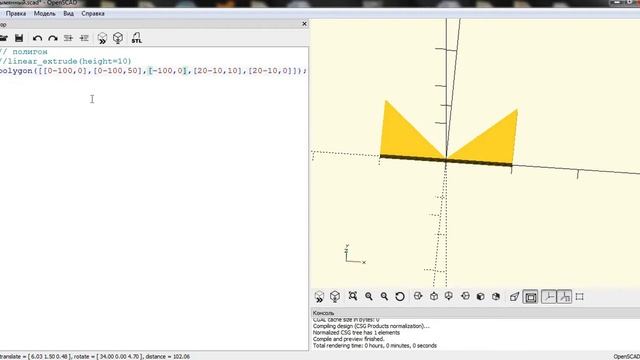This screenshot has height=360, width=640.
Task: Close the editor panel with the X
Action: point(304,24)
